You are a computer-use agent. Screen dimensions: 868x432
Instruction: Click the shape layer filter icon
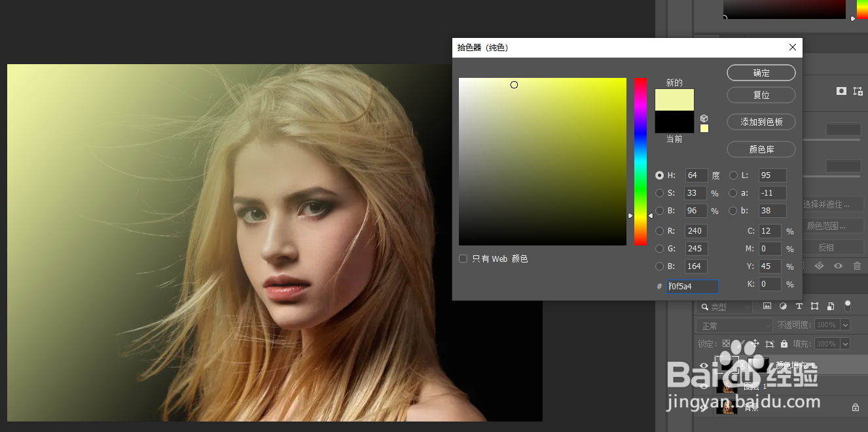coord(814,306)
